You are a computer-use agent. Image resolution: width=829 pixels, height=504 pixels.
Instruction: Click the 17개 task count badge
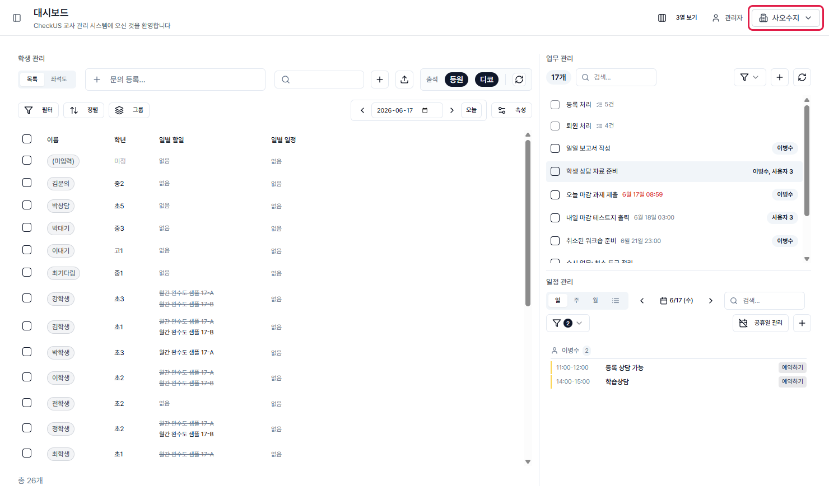(558, 77)
